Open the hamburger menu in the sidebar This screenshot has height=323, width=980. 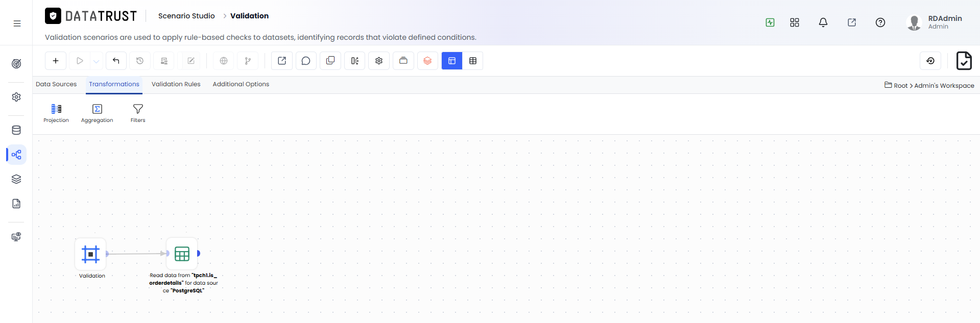[x=17, y=23]
